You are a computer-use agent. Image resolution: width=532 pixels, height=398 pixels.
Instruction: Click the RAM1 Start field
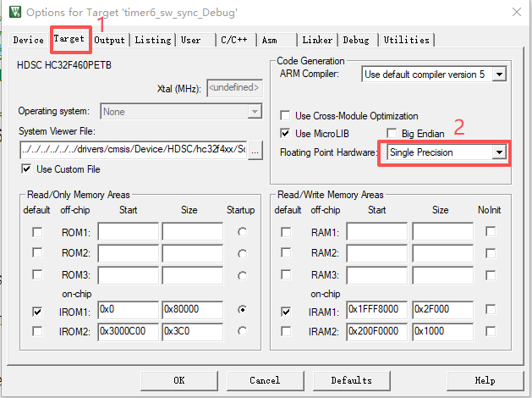(377, 231)
